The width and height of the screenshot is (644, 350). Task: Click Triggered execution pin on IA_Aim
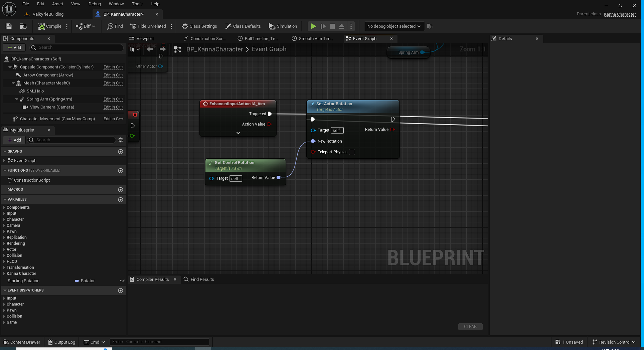point(270,114)
